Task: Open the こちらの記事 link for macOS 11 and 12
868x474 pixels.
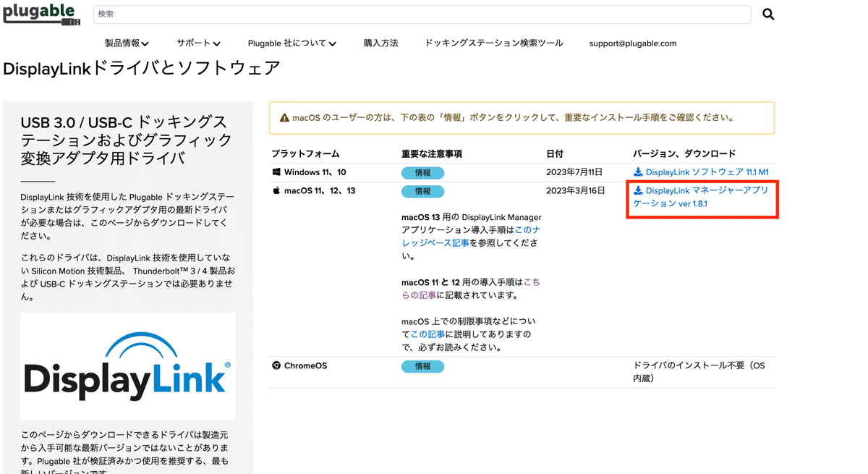Action: click(470, 289)
